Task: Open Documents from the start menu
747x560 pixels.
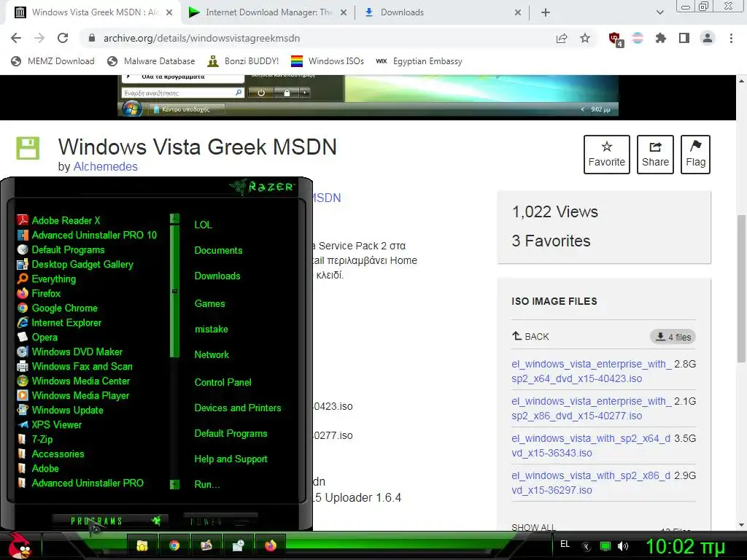Action: pos(218,251)
